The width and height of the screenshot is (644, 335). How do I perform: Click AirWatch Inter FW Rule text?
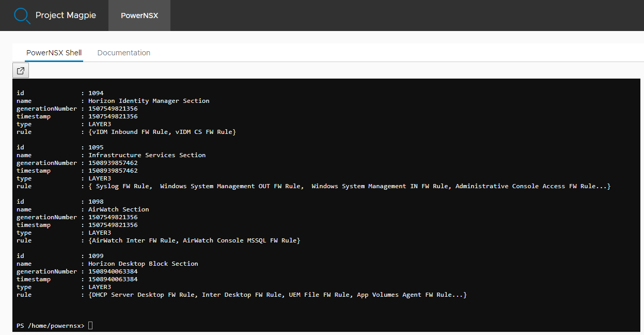point(134,240)
